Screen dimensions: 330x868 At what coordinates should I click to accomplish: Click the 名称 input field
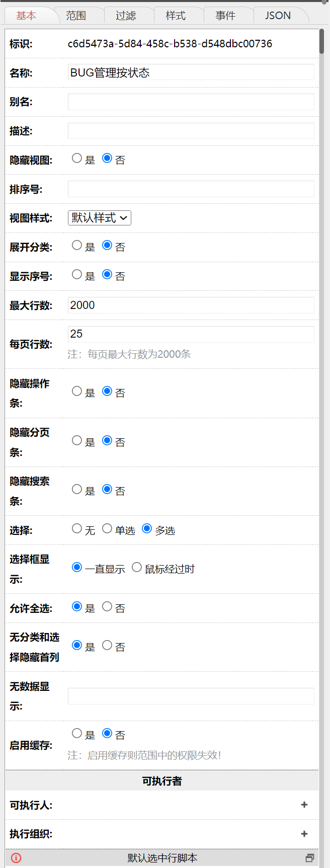[191, 72]
